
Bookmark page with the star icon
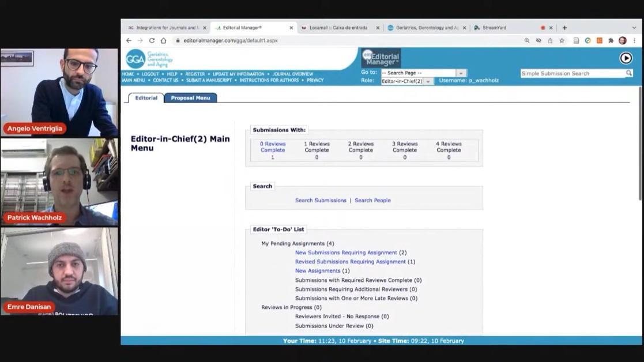(562, 41)
